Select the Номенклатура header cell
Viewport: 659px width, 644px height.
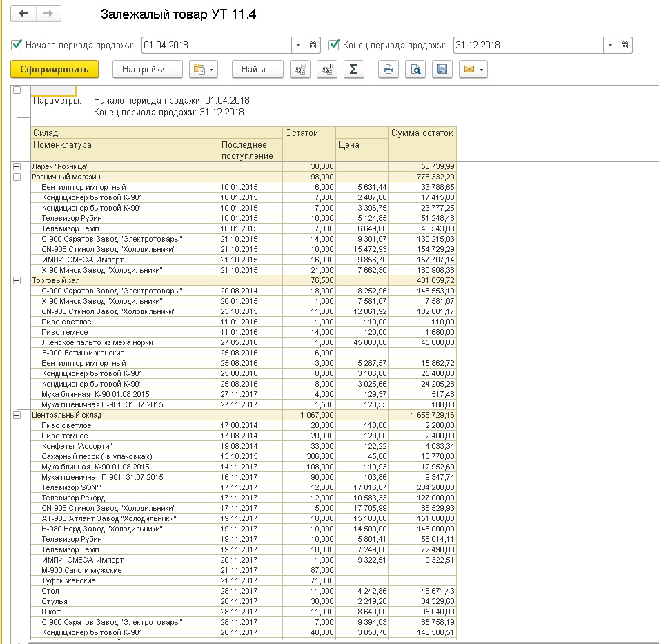click(x=125, y=150)
